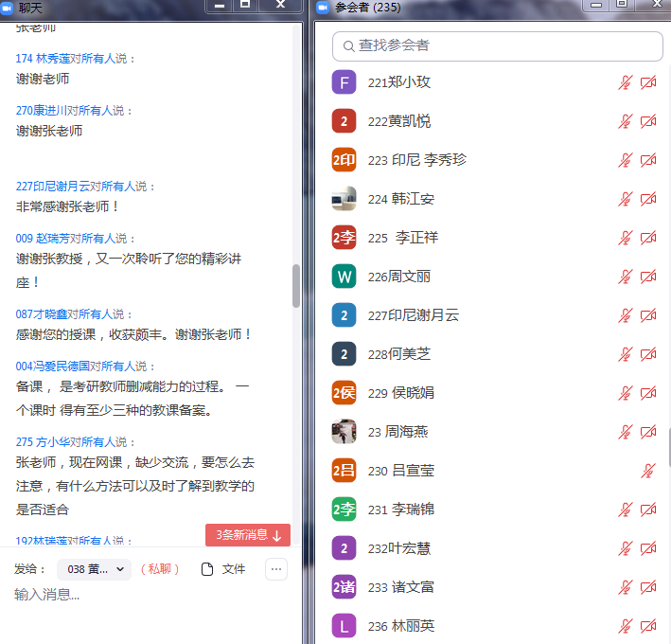
Task: Click the photo avatar of 224 韩江安
Action: (344, 199)
